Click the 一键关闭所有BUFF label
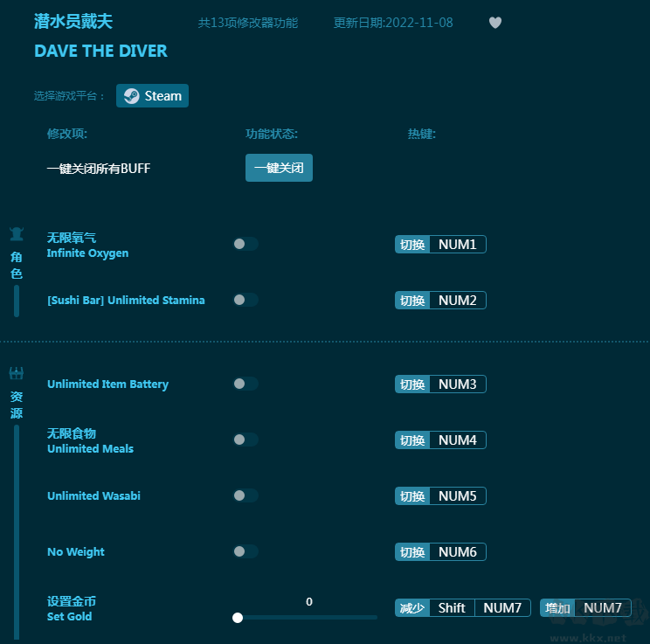This screenshot has height=644, width=650. tap(99, 169)
